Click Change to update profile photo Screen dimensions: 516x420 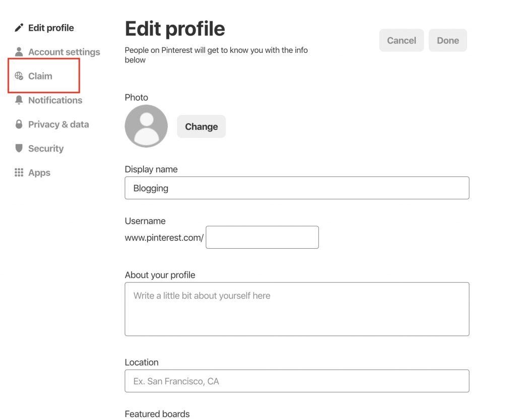pos(202,126)
